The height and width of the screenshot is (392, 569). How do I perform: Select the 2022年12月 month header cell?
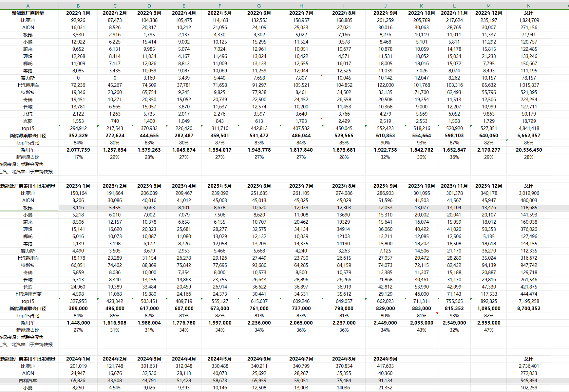pos(489,13)
